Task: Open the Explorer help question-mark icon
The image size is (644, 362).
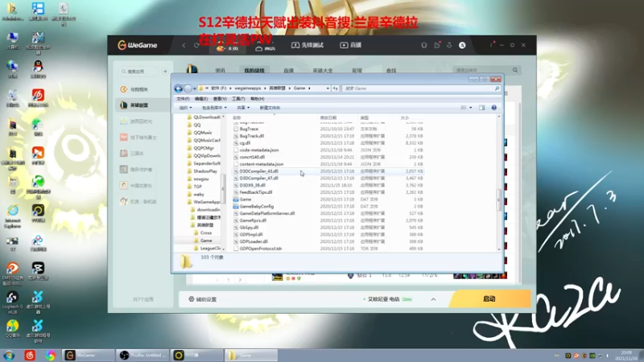Action: 493,108
